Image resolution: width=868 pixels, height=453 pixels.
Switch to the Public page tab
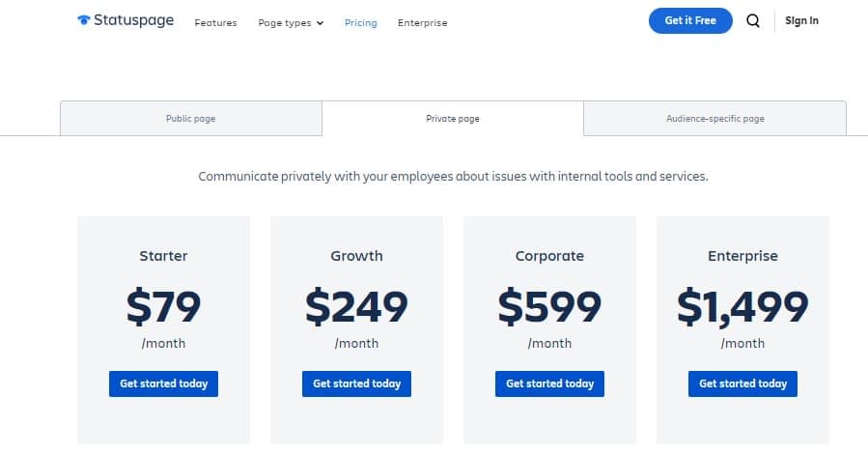click(x=191, y=118)
